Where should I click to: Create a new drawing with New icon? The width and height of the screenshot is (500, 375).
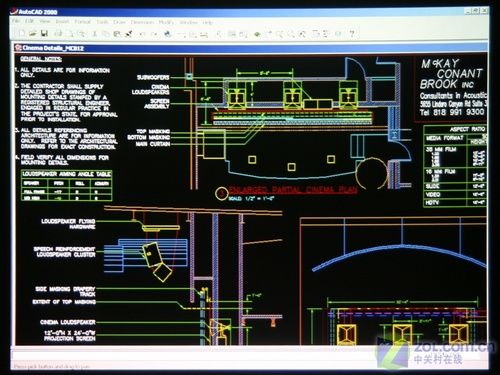click(x=22, y=33)
